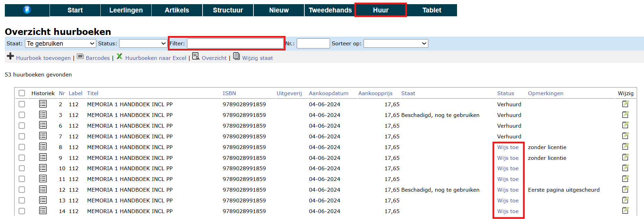Open the Nieuw menu tab

click(x=279, y=10)
